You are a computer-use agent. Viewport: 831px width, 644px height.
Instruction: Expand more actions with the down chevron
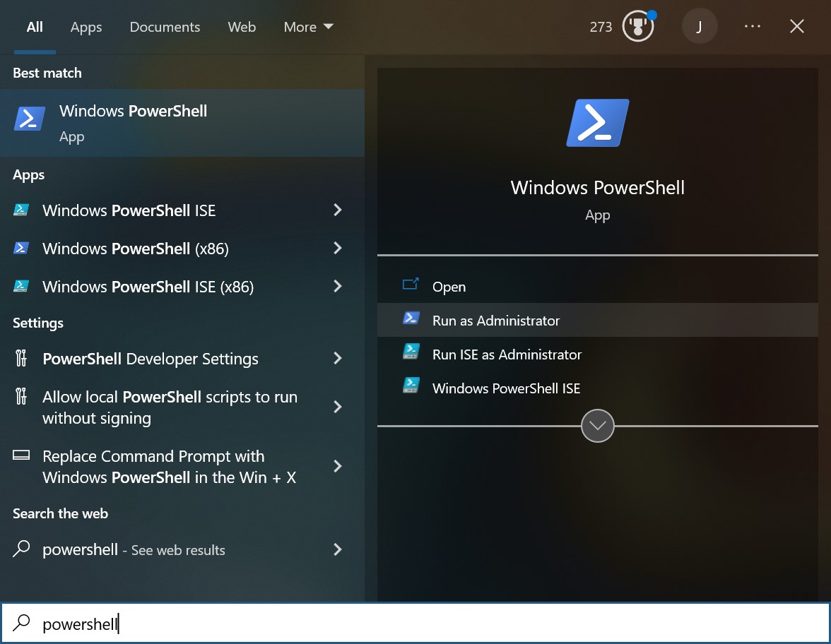pyautogui.click(x=597, y=425)
